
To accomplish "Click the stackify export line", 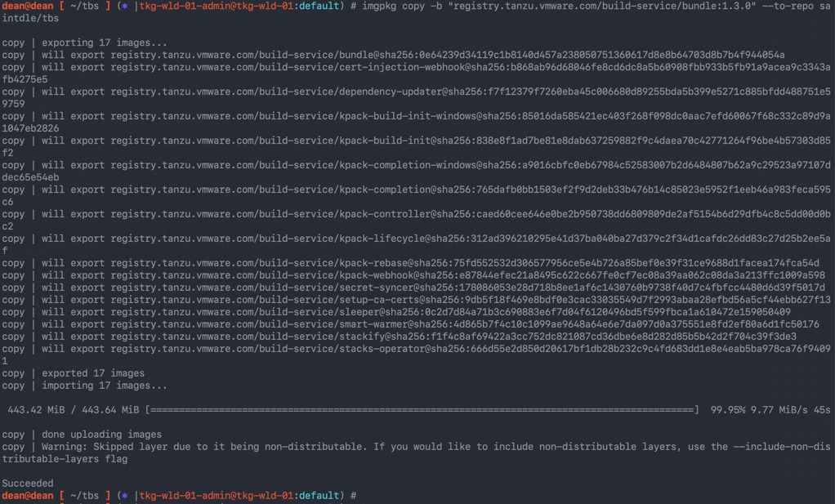I will point(399,337).
